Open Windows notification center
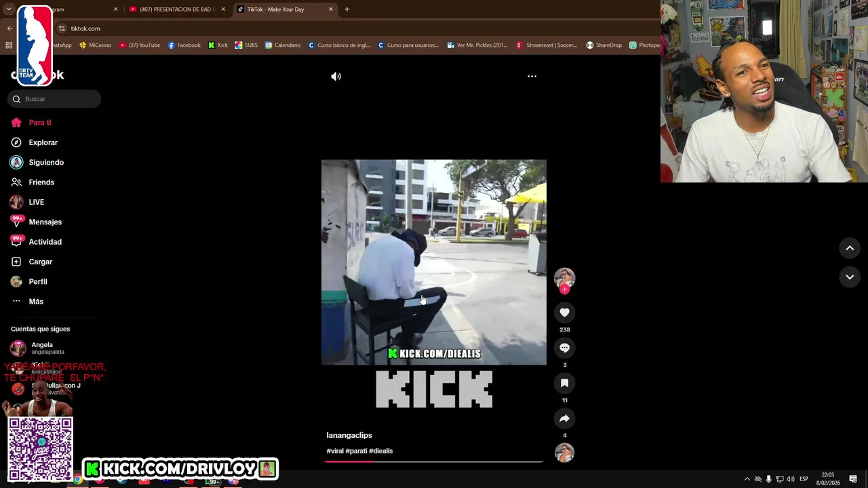Screen dimensions: 868x488 (x=853, y=479)
